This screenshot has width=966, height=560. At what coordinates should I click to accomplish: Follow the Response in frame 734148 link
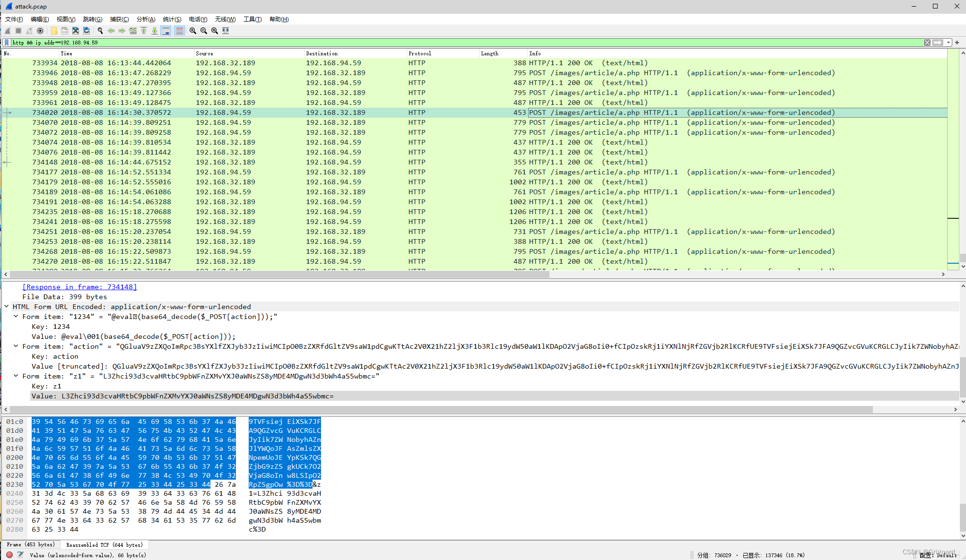(x=79, y=287)
